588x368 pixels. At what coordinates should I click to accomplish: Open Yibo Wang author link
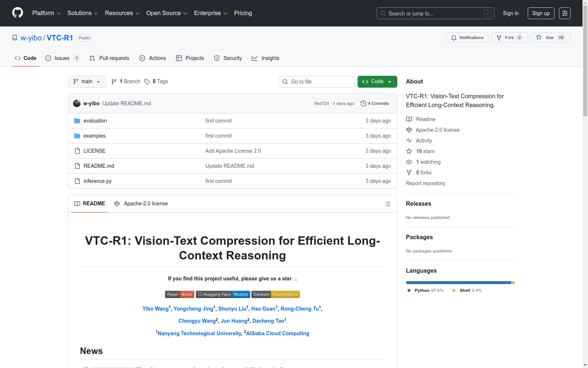pyautogui.click(x=155, y=309)
